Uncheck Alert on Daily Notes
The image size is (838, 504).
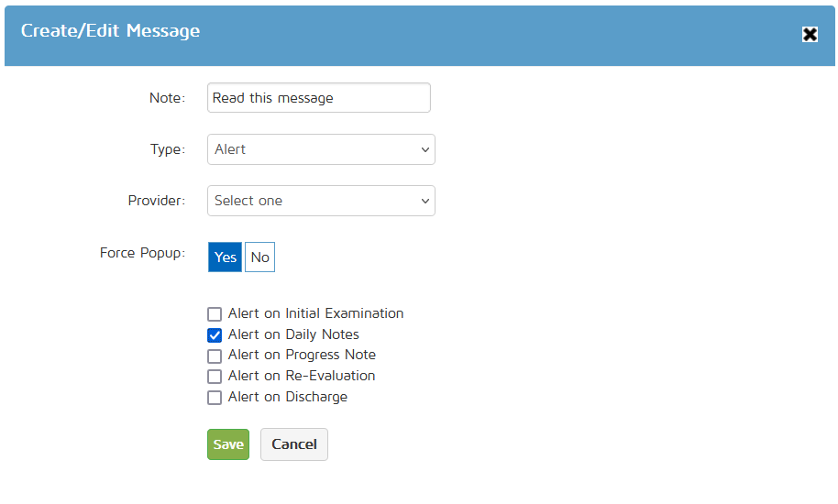tap(215, 335)
